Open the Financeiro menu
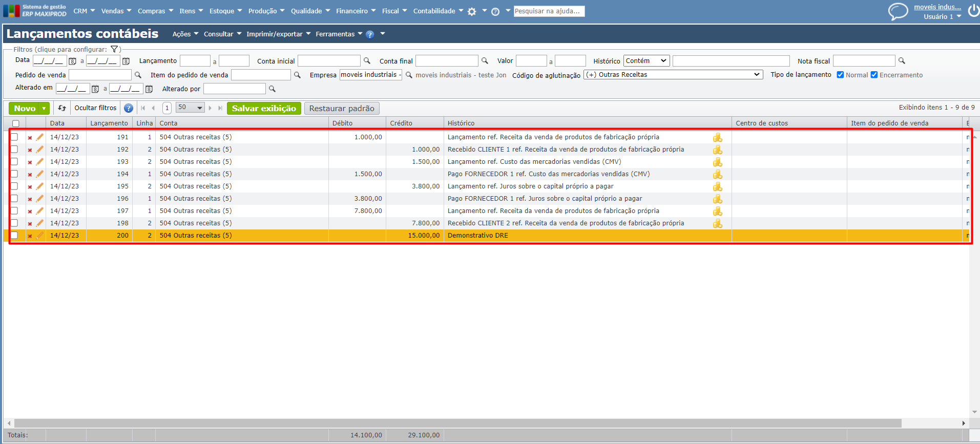Viewport: 980px width, 444px height. (356, 11)
